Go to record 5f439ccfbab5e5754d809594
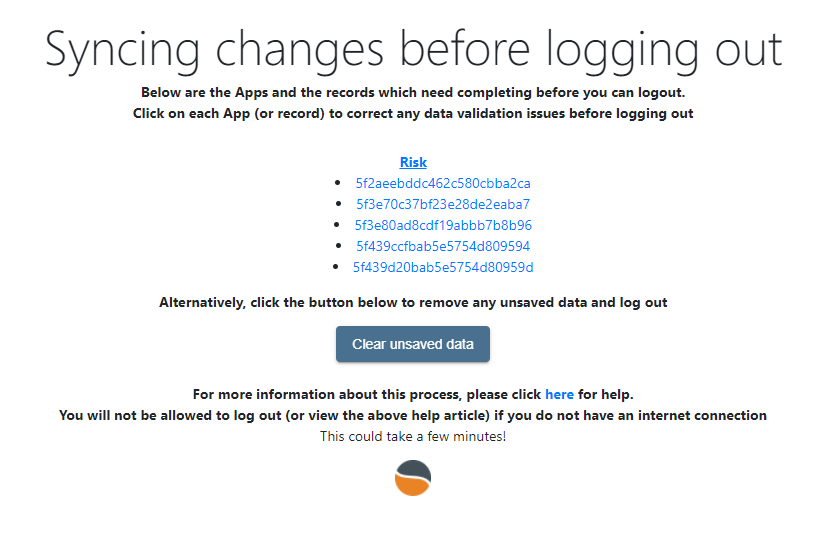 pos(443,246)
